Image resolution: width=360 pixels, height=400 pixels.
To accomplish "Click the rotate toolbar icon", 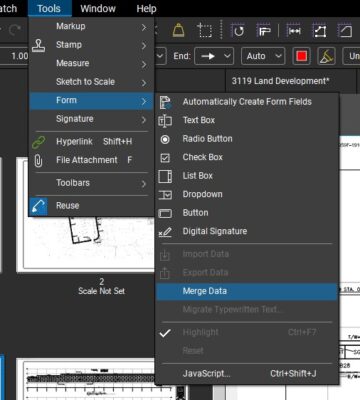I will [238, 31].
